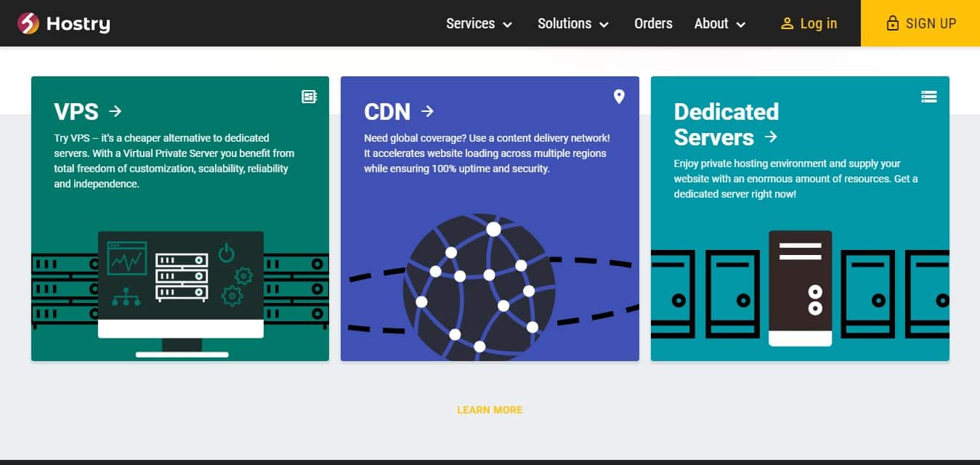Click the Hostry brand name
Screen dimensions: 980x465
pos(78,24)
